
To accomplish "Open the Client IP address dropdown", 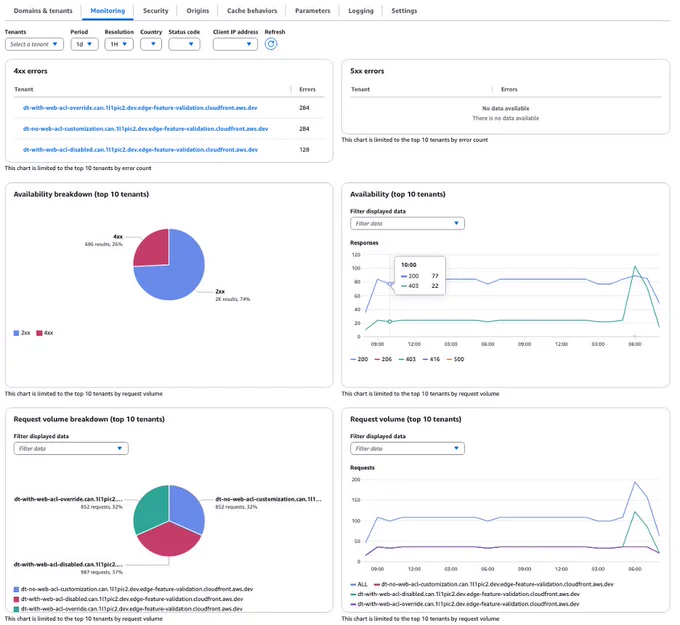I will 235,44.
